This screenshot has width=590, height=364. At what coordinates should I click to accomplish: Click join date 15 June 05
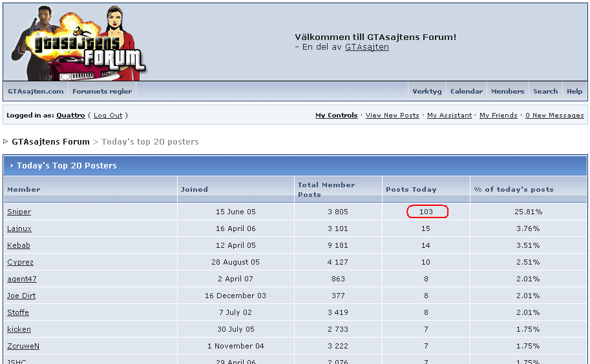pyautogui.click(x=236, y=212)
